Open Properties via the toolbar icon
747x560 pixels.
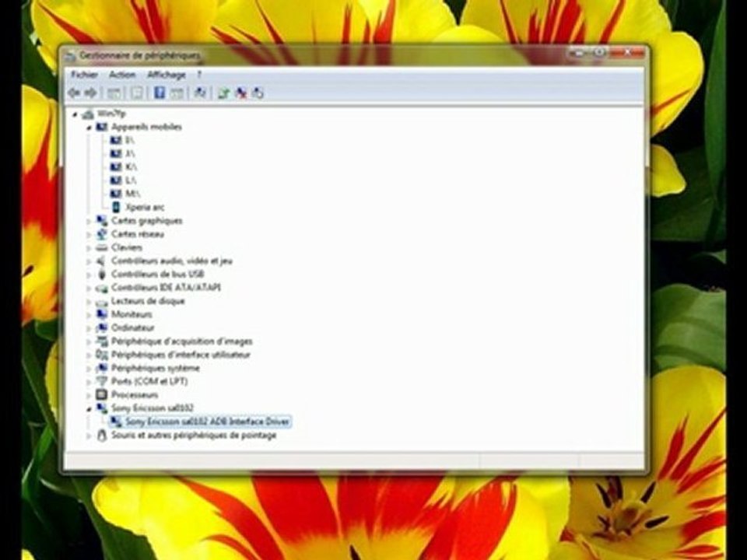tap(137, 93)
